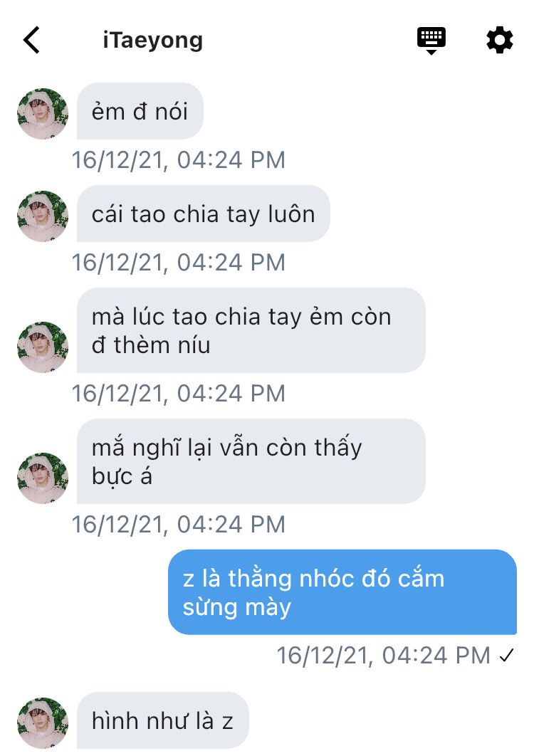Tap avatar beside 'hình như là z' message
Image resolution: width=534 pixels, height=756 pixels.
click(43, 723)
